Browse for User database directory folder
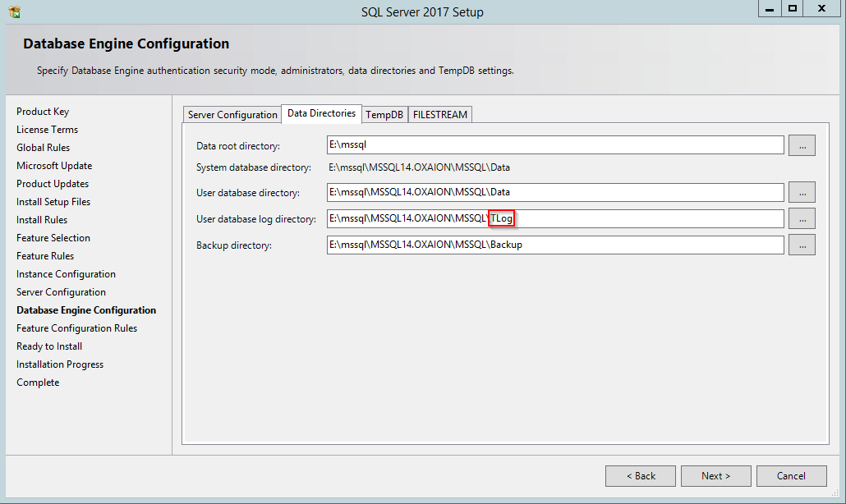This screenshot has width=846, height=504. 802,192
